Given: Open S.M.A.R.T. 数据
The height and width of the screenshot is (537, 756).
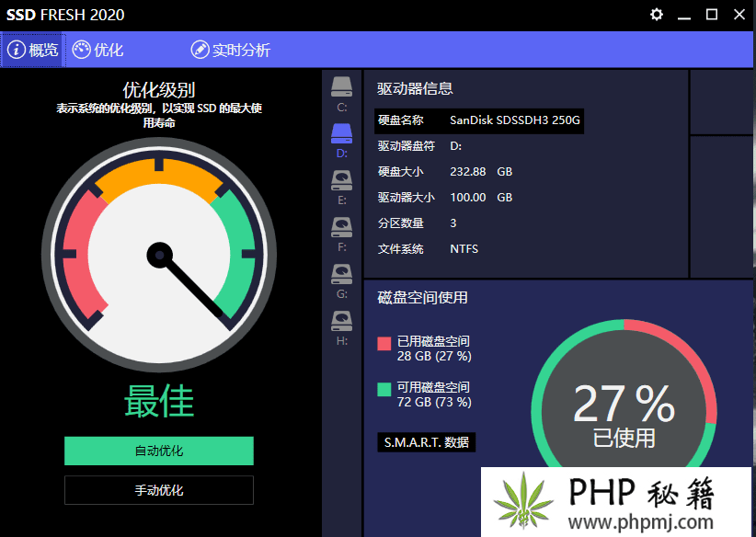Looking at the screenshot, I should [x=426, y=442].
